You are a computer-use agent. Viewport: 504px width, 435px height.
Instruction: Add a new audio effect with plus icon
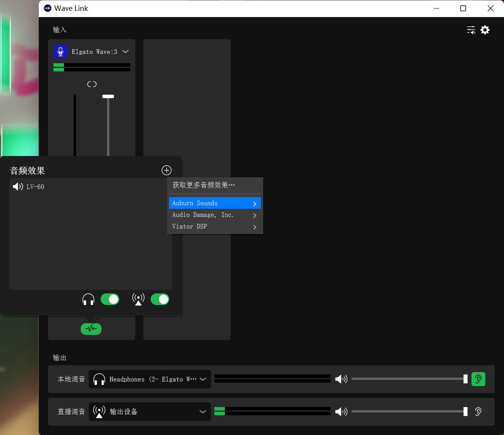pos(166,170)
